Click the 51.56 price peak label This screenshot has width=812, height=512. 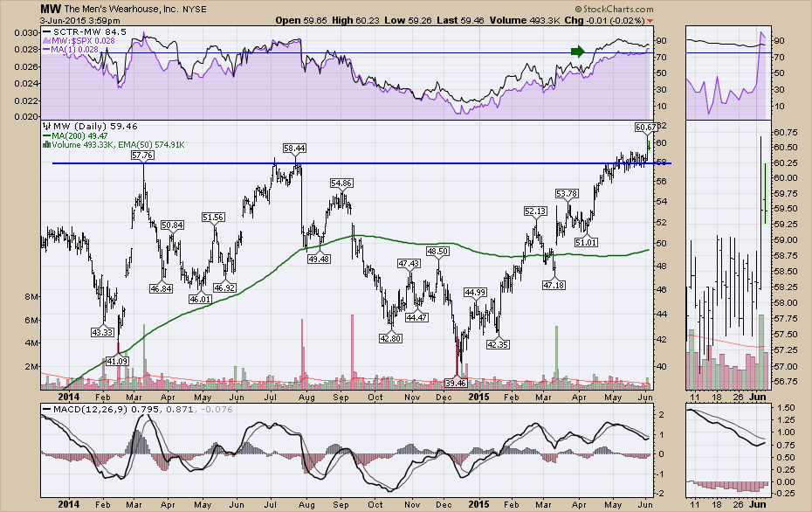(213, 218)
